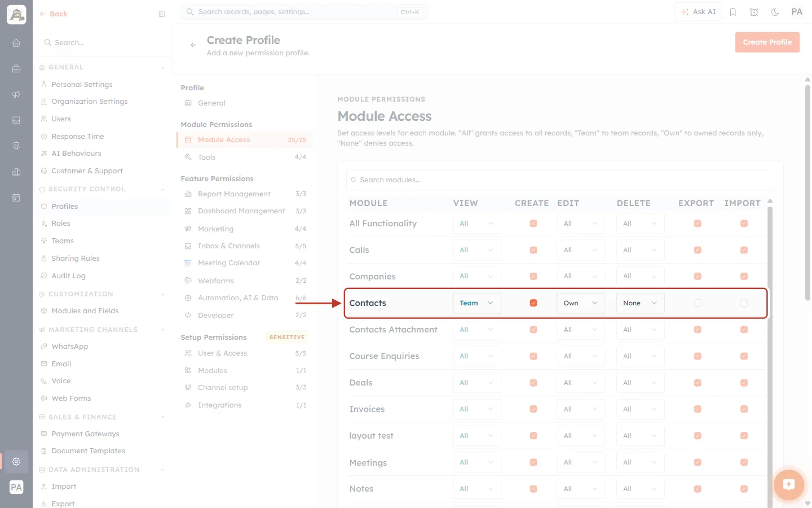Click the global search records field
This screenshot has height=508, width=812.
tap(304, 12)
